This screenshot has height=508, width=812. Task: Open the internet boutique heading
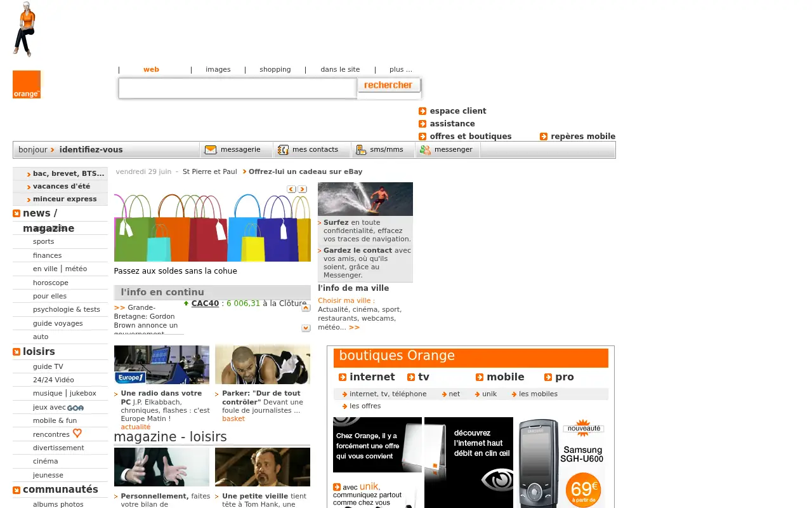tap(372, 377)
